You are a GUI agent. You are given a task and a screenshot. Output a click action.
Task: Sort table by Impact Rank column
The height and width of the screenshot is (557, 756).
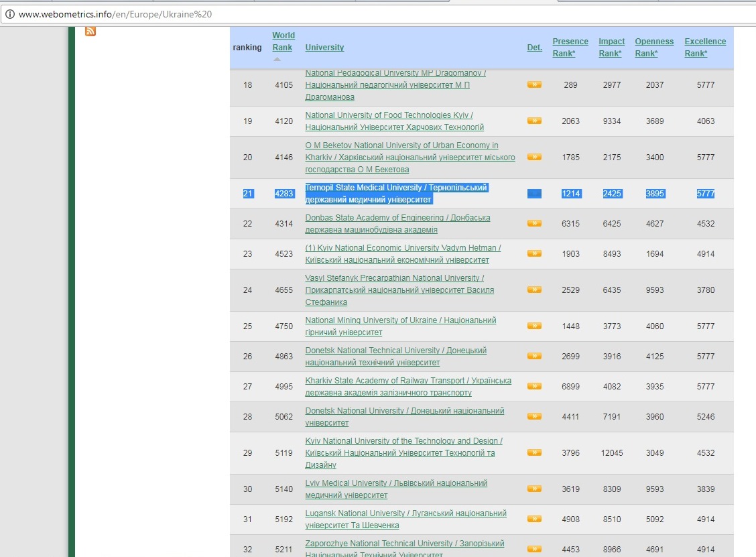pyautogui.click(x=611, y=48)
